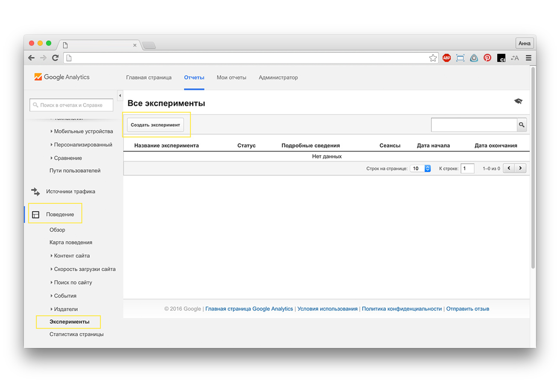Bookmark page with the star icon
Screen dimensions: 560x392
[433, 58]
